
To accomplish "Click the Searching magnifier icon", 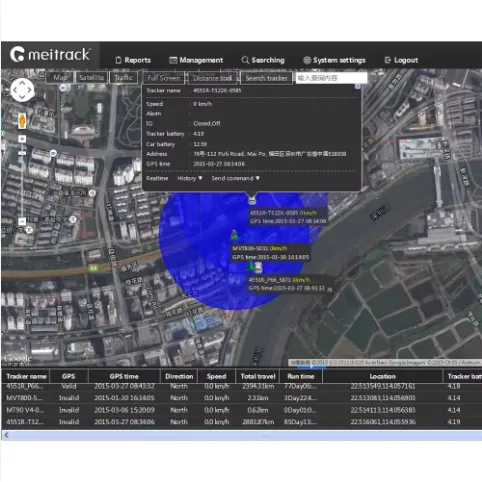I will [245, 60].
